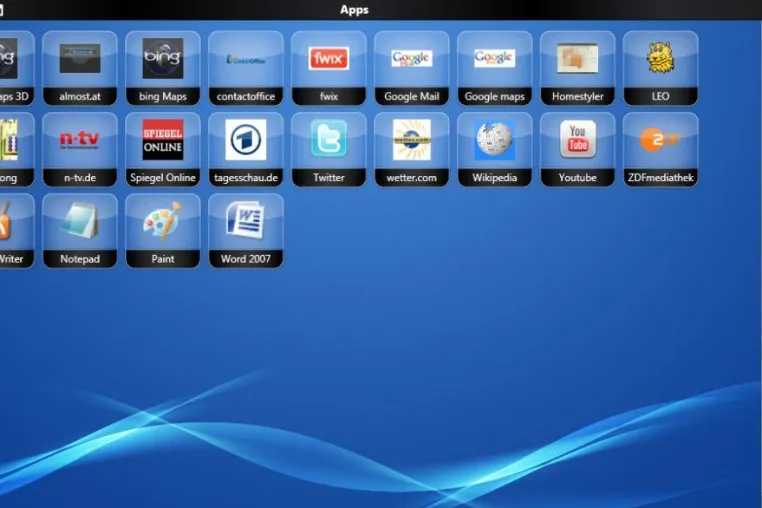This screenshot has width=762, height=508.
Task: Open the Wikipedia app tile
Action: click(x=495, y=150)
